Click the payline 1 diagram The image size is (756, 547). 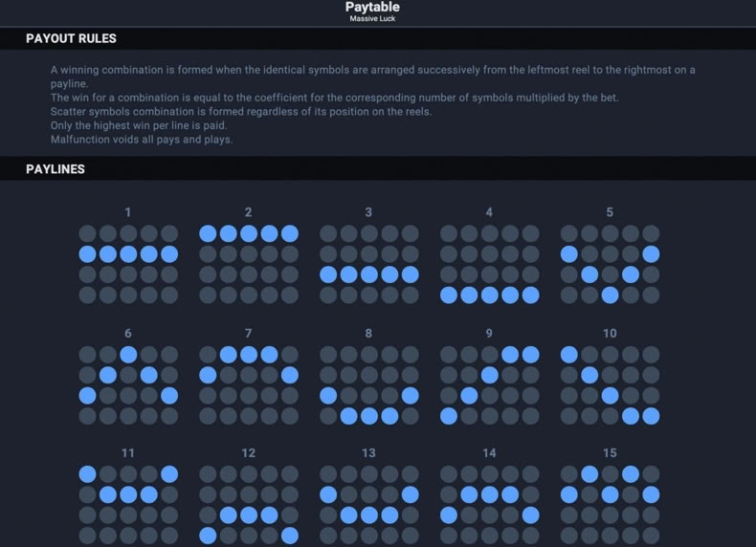(x=128, y=264)
